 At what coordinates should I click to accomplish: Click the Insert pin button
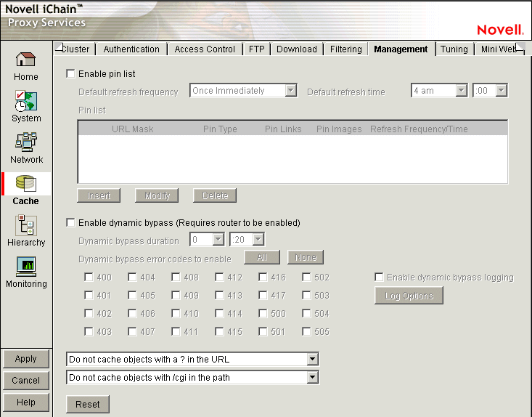99,195
